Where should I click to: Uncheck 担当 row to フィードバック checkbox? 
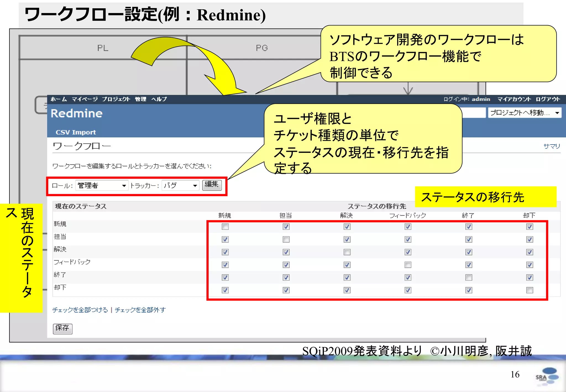click(408, 239)
